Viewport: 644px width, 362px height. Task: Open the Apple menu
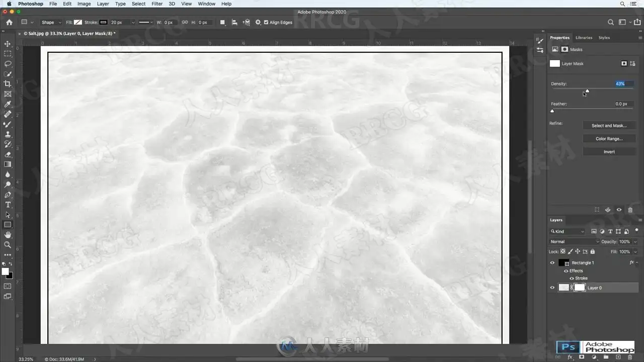(x=9, y=4)
